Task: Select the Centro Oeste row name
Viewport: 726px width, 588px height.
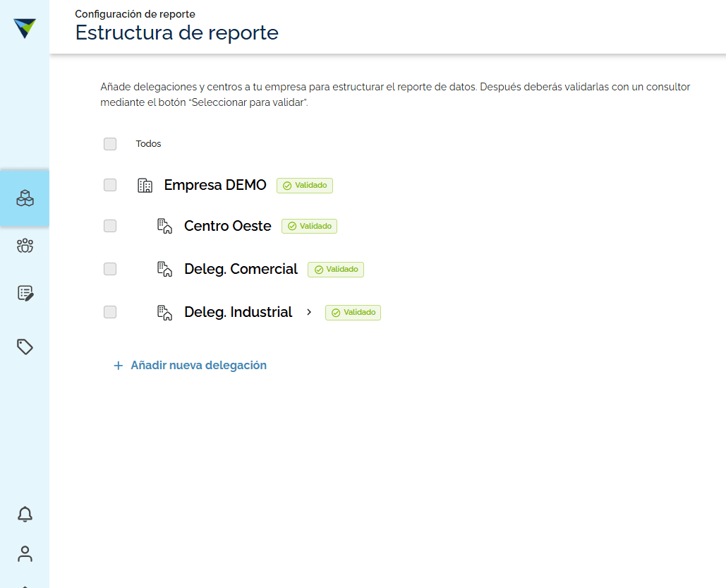Action: [x=228, y=226]
